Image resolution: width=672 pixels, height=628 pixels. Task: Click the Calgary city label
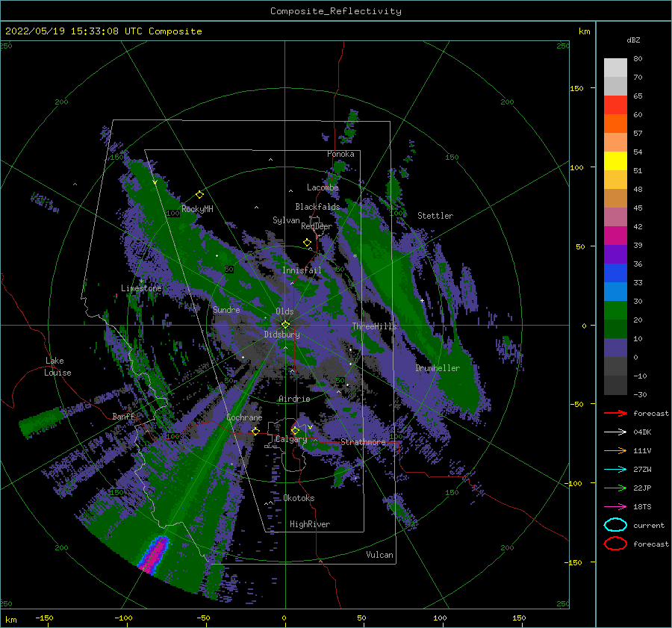pos(291,439)
